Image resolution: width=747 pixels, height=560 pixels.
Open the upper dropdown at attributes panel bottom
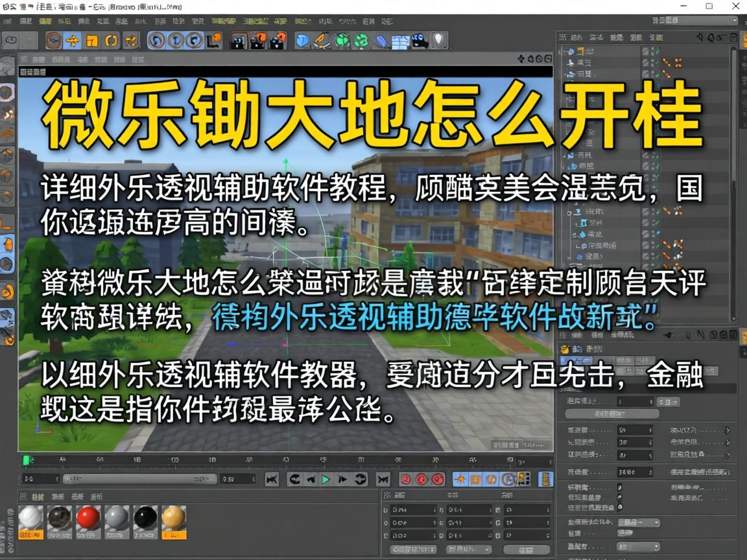click(638, 523)
